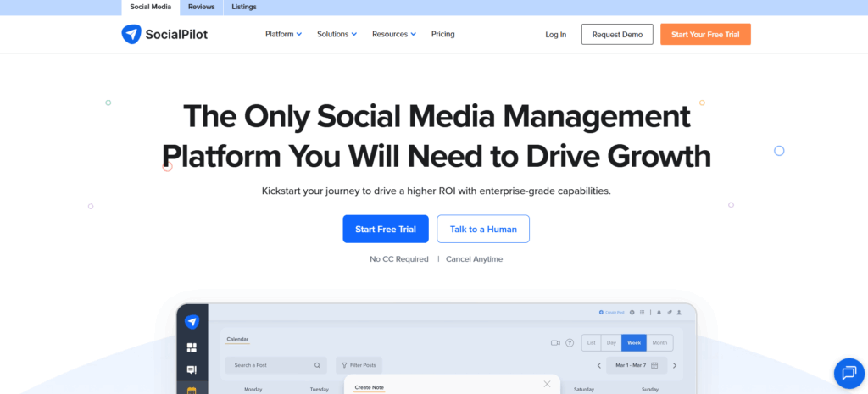This screenshot has height=394, width=868.
Task: Click the next week arrow
Action: pos(674,365)
